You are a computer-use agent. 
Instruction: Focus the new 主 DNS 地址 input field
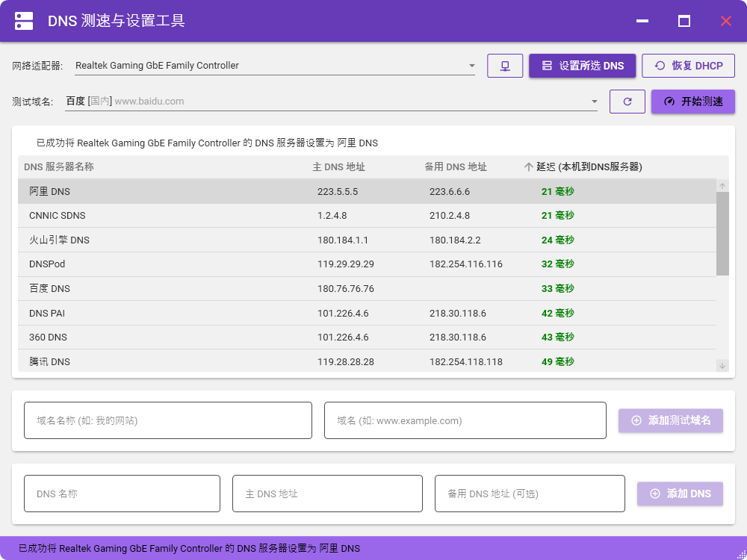tap(327, 494)
